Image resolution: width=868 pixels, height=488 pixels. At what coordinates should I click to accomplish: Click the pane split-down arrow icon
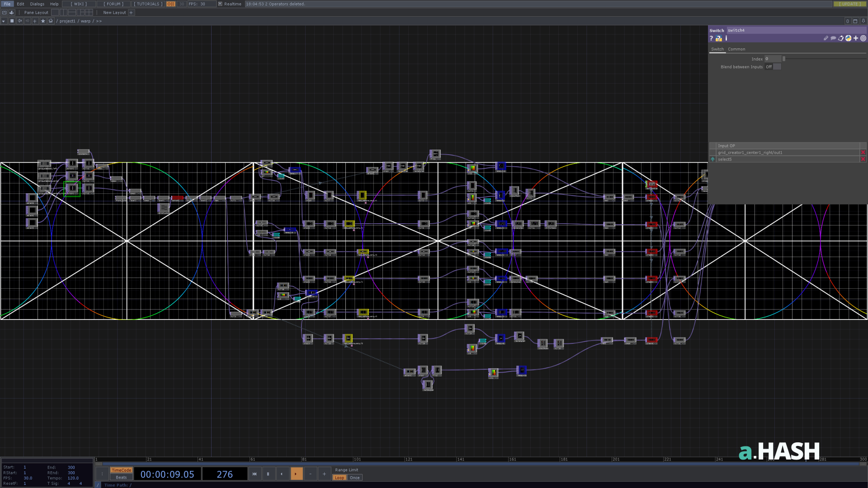click(863, 21)
